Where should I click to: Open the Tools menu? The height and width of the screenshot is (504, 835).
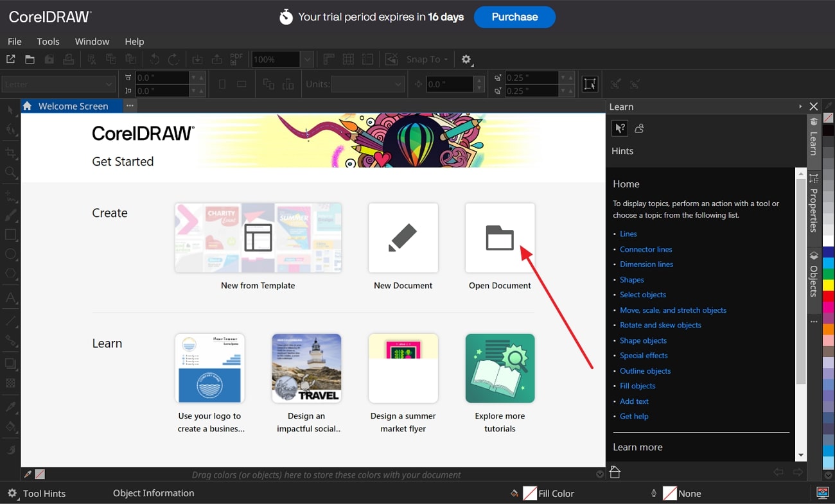[48, 41]
